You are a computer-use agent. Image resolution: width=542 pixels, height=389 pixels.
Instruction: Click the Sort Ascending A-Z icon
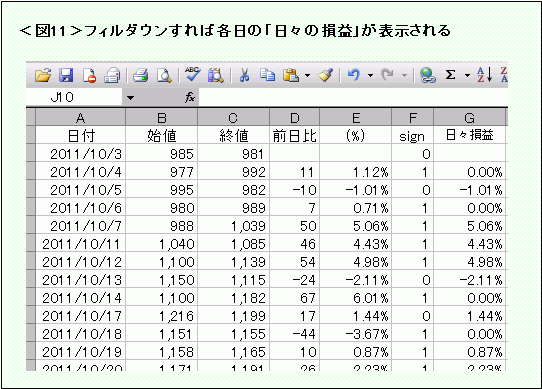click(485, 75)
